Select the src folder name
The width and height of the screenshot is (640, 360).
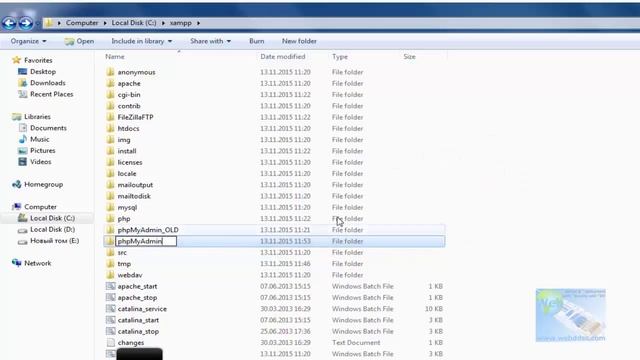tap(122, 253)
